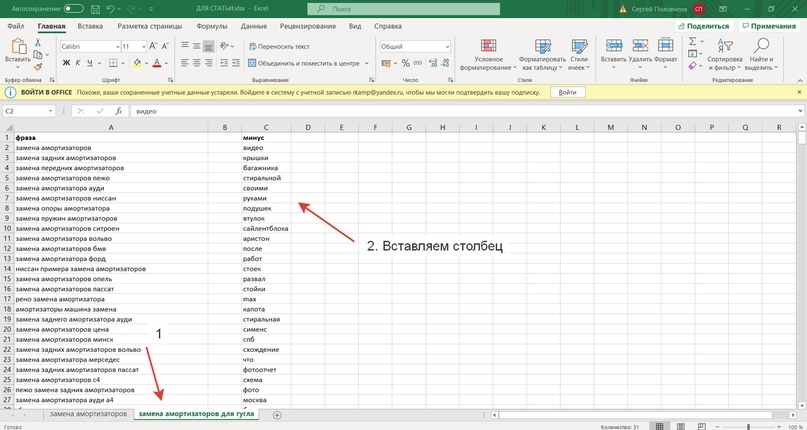The height and width of the screenshot is (430, 807).
Task: Click the Save floppy disk icon
Action: [x=95, y=9]
